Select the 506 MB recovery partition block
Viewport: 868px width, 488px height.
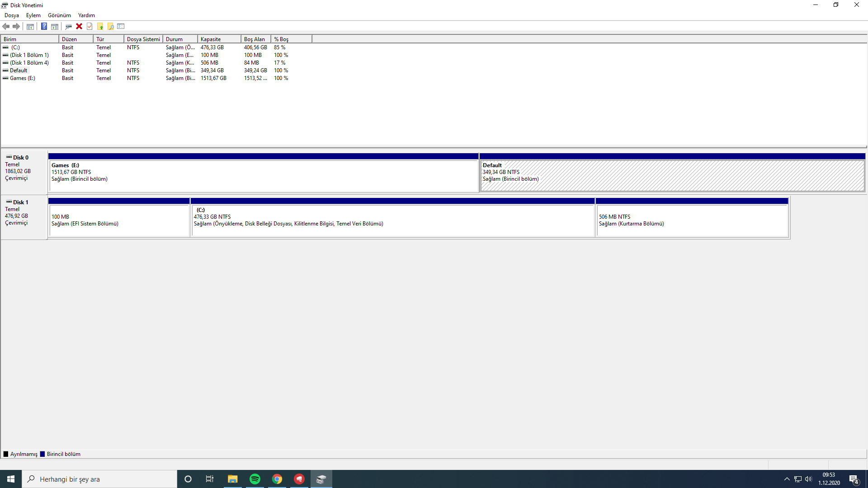point(692,221)
